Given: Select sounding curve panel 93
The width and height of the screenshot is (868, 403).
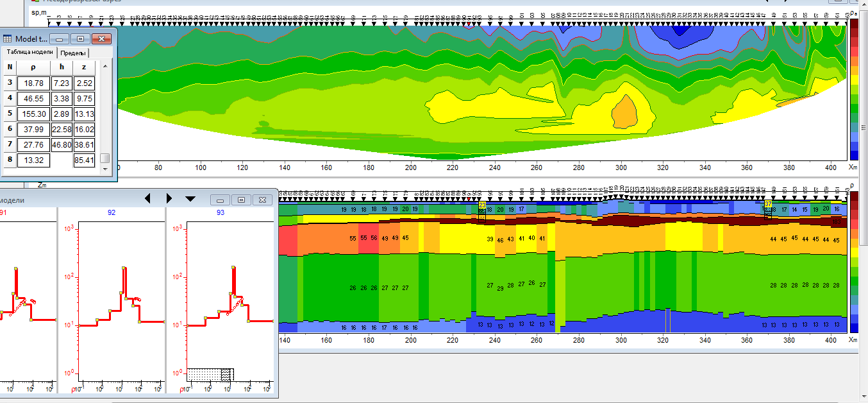Looking at the screenshot, I should 220,300.
